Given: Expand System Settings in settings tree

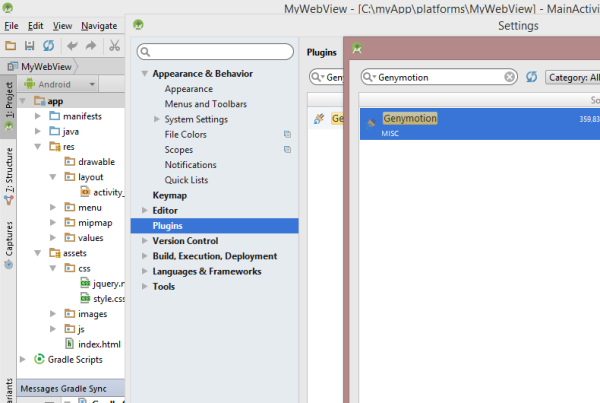Looking at the screenshot, I should (x=157, y=119).
